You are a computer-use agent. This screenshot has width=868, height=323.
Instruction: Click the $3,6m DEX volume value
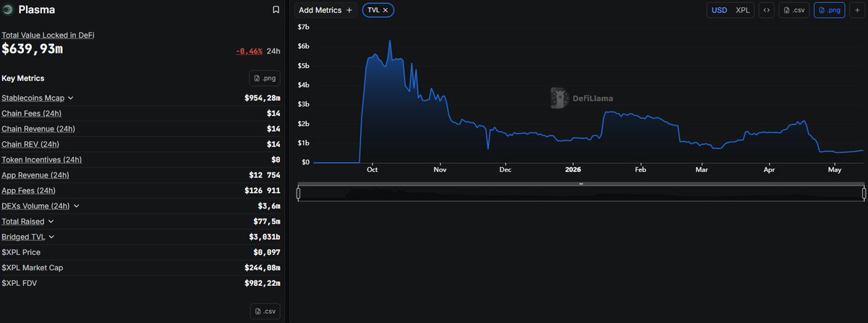[x=268, y=206]
